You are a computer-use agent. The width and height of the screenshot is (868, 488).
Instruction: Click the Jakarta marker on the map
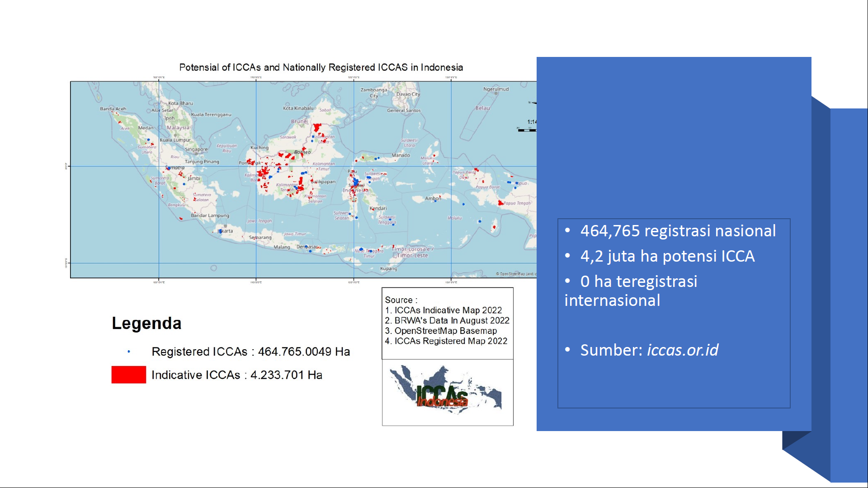pyautogui.click(x=220, y=231)
